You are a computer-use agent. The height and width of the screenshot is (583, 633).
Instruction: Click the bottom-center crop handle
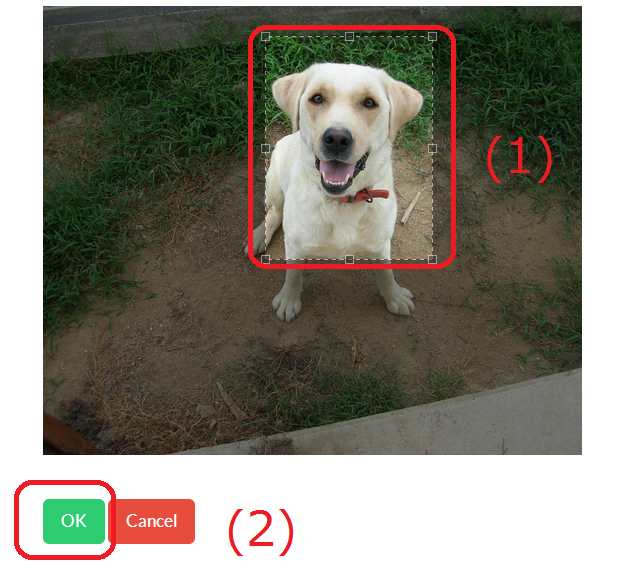[350, 259]
